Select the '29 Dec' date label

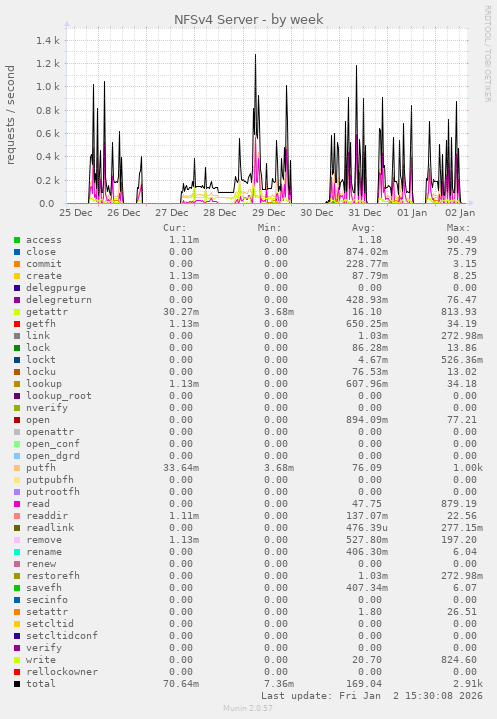click(x=268, y=213)
